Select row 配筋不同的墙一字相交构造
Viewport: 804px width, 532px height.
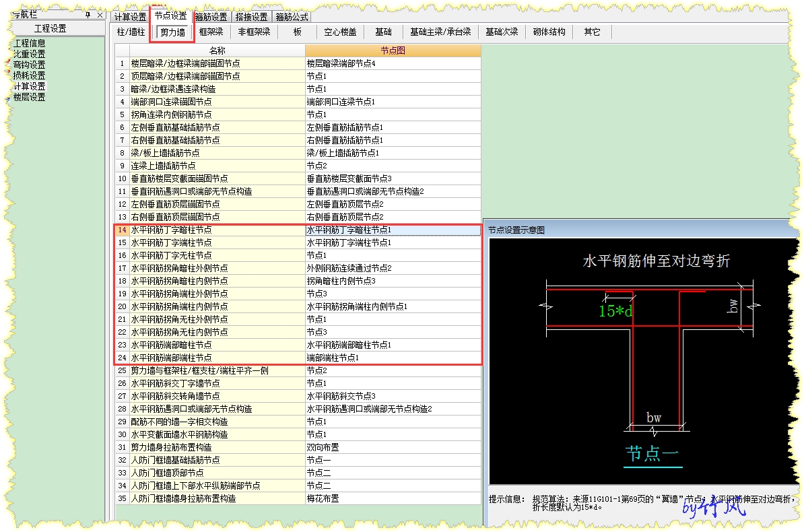point(217,422)
